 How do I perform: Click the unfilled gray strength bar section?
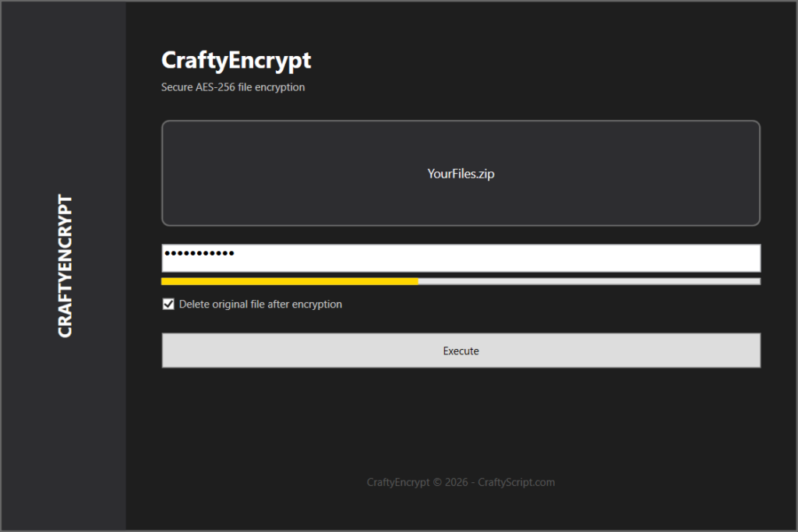coord(588,281)
